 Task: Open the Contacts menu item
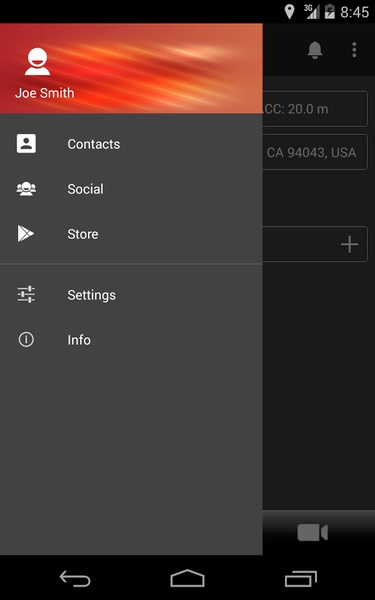pyautogui.click(x=131, y=144)
